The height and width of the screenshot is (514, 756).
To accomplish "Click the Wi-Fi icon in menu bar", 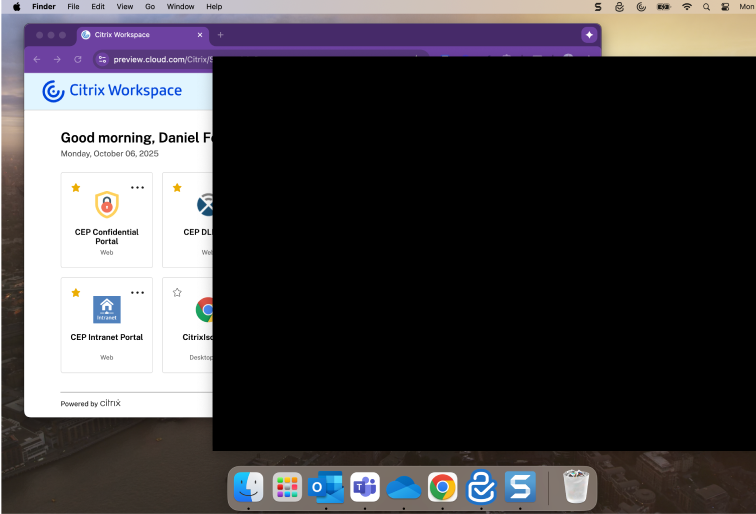I will (x=686, y=7).
